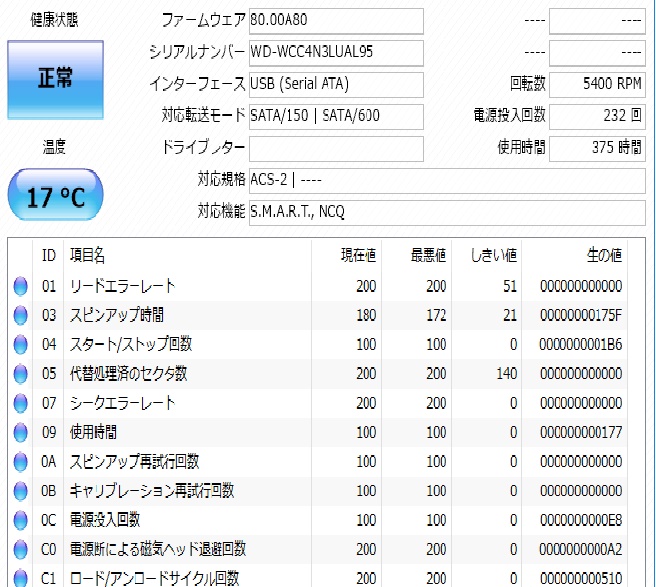Image resolution: width=656 pixels, height=587 pixels.
Task: Click the blue orb for スタート/ストップ回数 row
Action: tap(21, 345)
